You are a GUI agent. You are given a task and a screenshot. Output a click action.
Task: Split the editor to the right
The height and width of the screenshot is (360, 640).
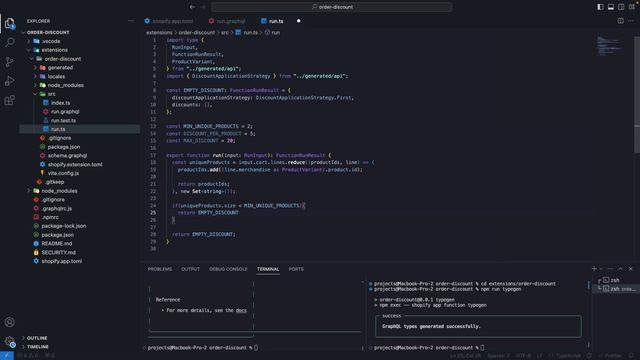(x=620, y=21)
